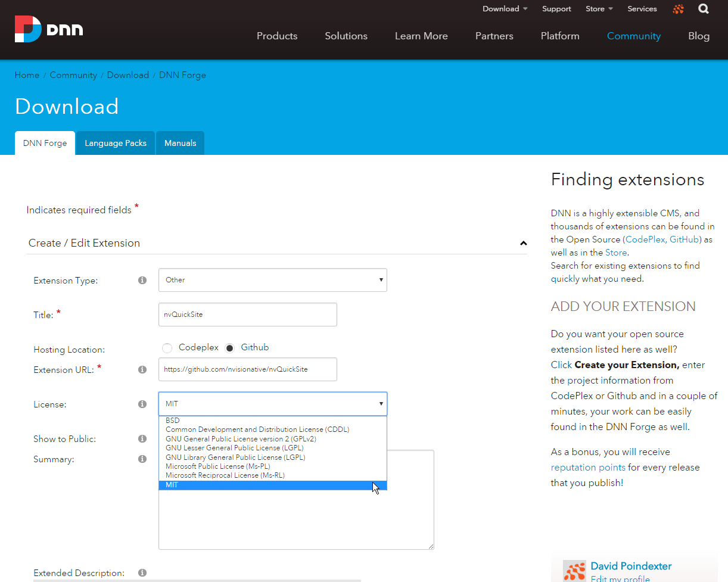Switch to the Manuals tab

pos(180,143)
